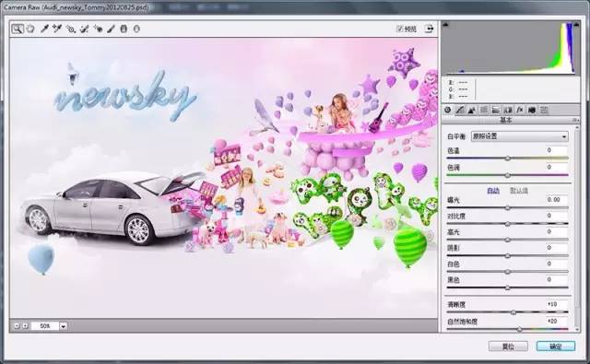Click the 自动 auto link
Screen dimensions: 590x364
tap(493, 191)
